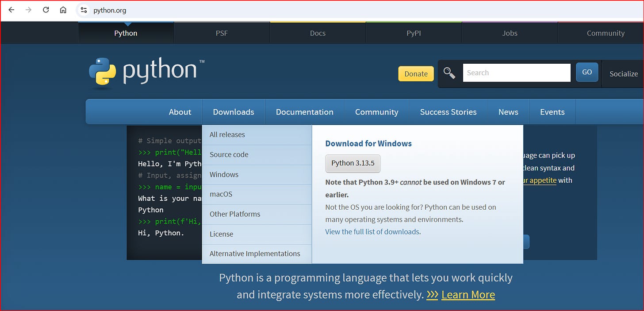Choose Other Platforms from Downloads menu
Viewport: 644px width, 311px height.
(x=257, y=214)
